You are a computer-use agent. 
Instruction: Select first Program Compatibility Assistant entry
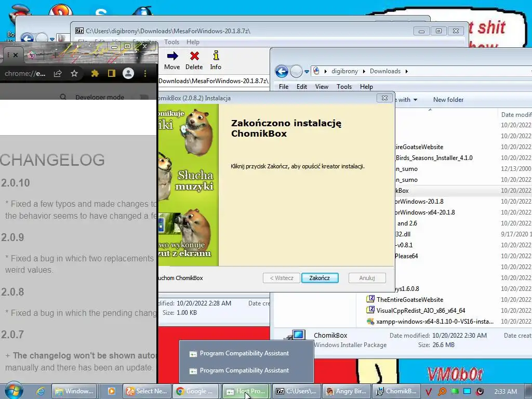[239, 353]
